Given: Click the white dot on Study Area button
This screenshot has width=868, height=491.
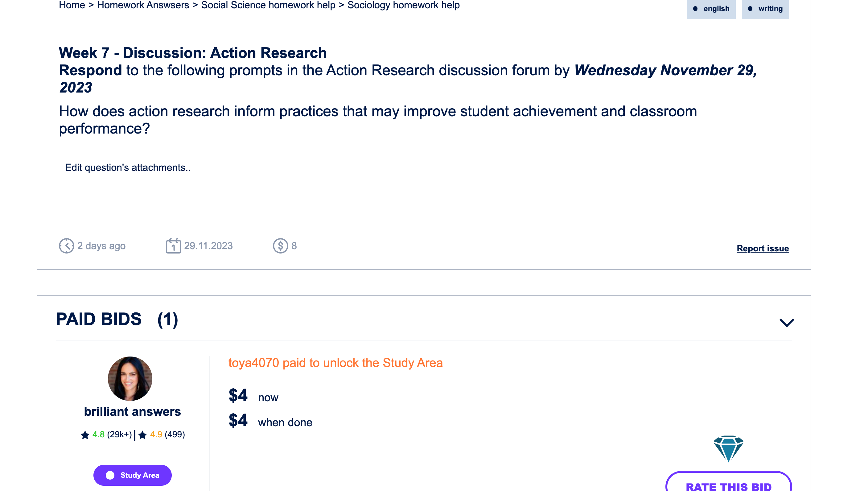Looking at the screenshot, I should [110, 475].
